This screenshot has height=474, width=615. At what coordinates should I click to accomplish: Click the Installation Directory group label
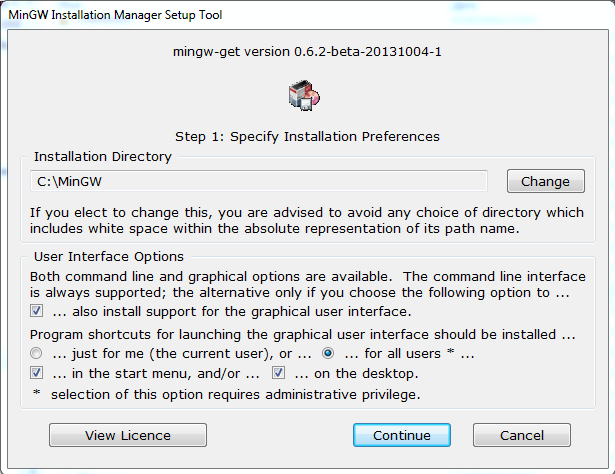pyautogui.click(x=103, y=157)
